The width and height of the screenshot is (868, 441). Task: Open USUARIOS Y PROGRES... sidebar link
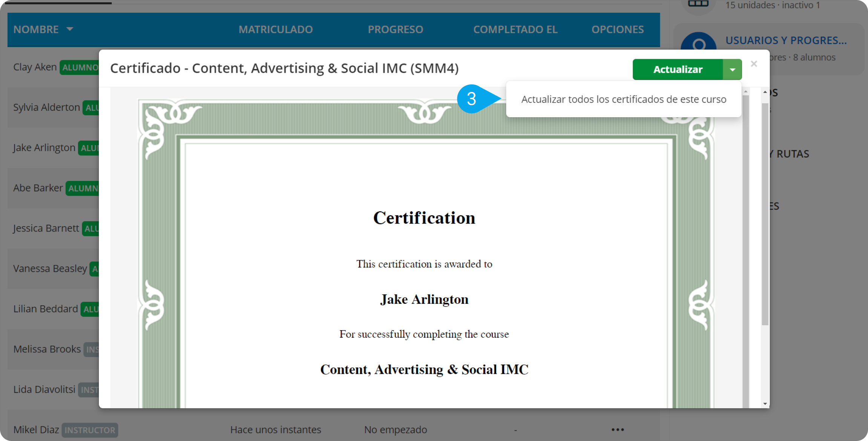pyautogui.click(x=786, y=40)
